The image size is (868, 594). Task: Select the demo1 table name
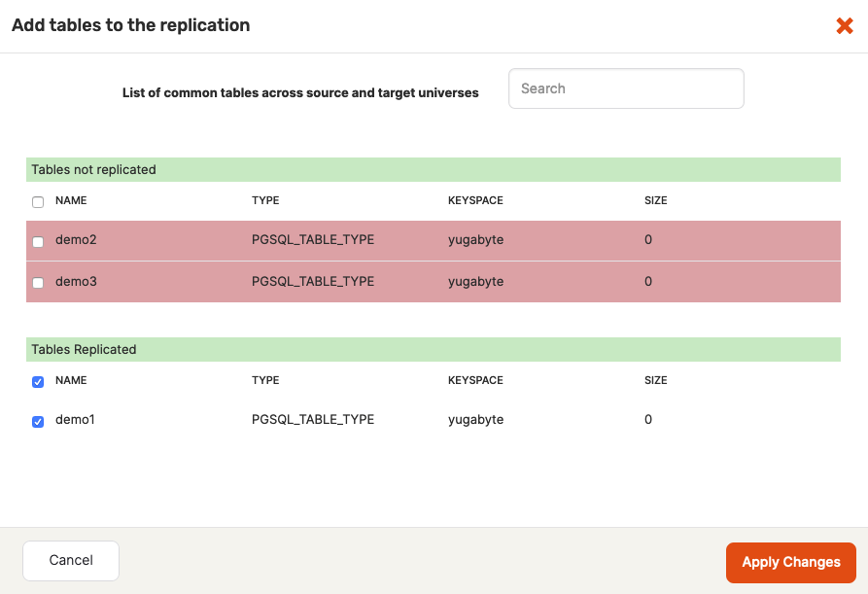tap(75, 420)
